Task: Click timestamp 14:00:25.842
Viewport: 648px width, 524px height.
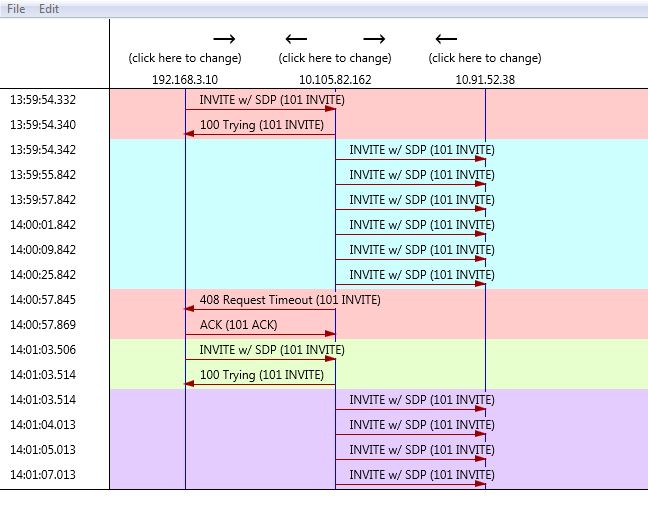Action: click(x=43, y=275)
